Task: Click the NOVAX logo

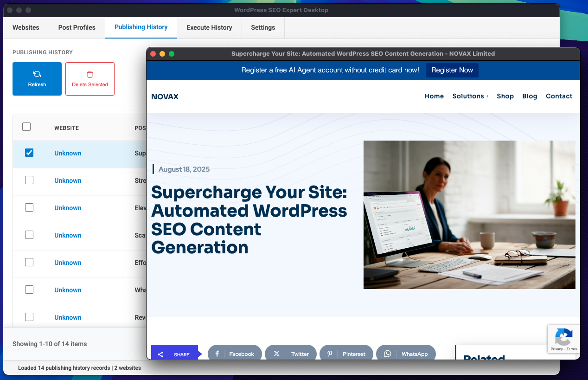Action: pyautogui.click(x=165, y=97)
